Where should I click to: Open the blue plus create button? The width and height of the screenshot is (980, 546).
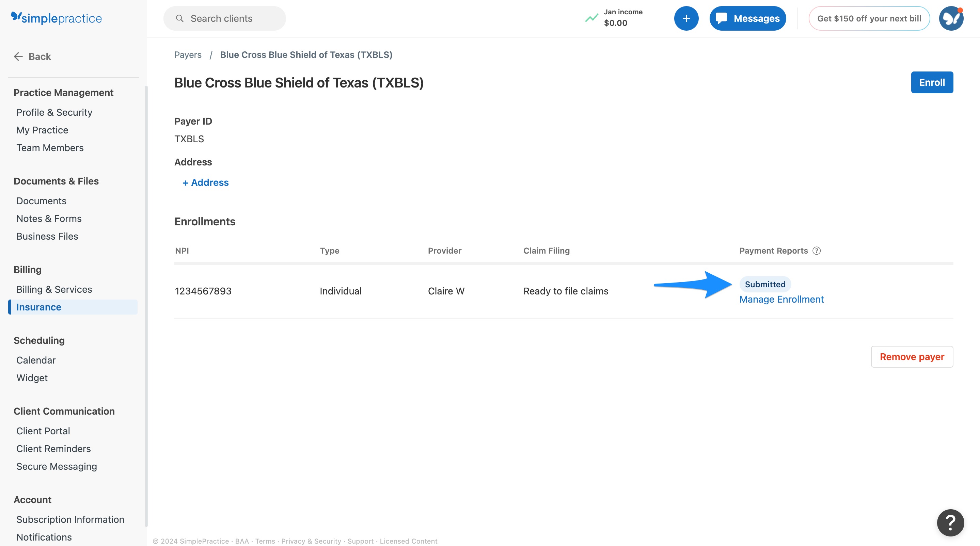pos(686,18)
